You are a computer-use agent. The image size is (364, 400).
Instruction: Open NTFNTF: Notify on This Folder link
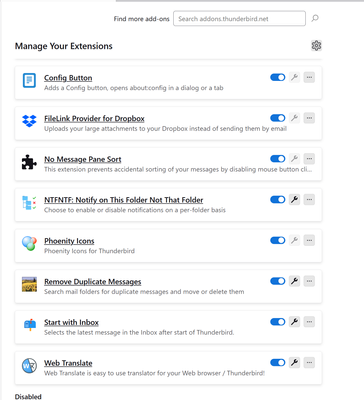point(124,200)
